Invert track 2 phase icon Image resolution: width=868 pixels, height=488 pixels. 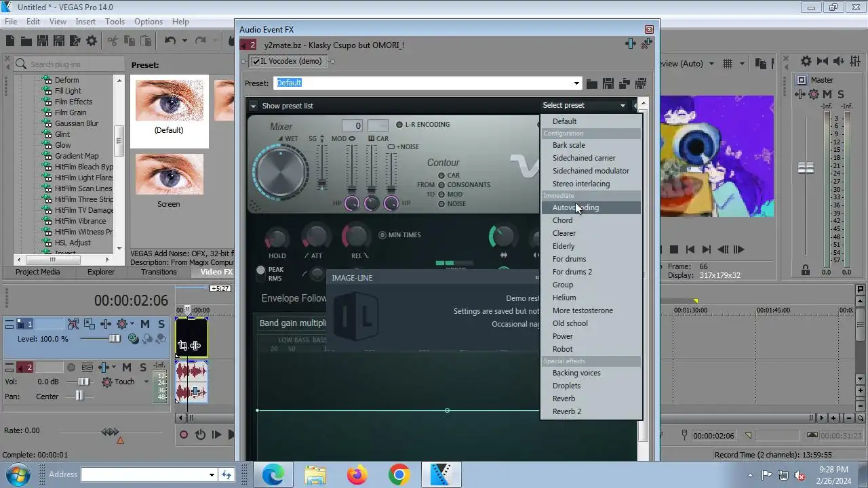[x=87, y=367]
